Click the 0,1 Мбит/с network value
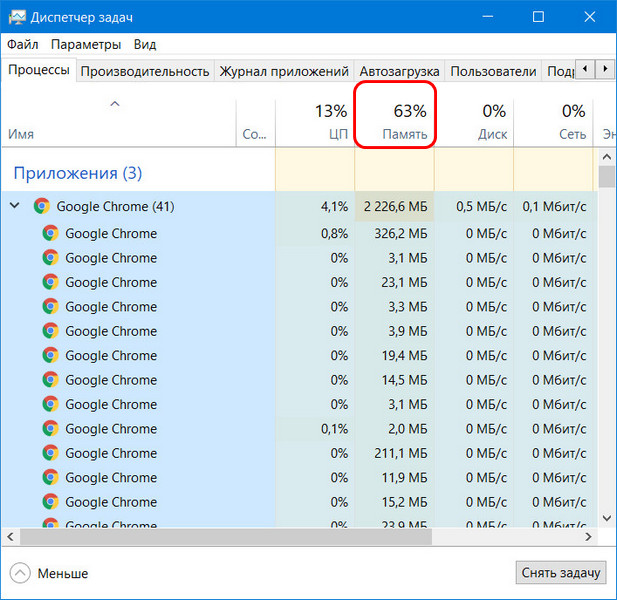 click(x=554, y=206)
